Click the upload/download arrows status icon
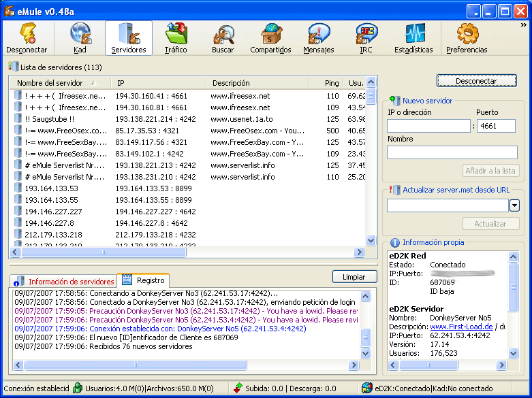This screenshot has height=398, width=532. pos(238,388)
